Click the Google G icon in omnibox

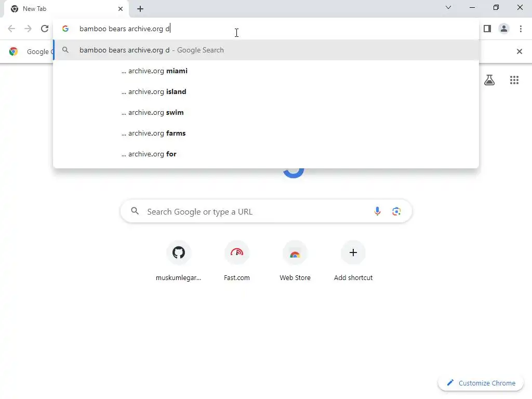(65, 29)
